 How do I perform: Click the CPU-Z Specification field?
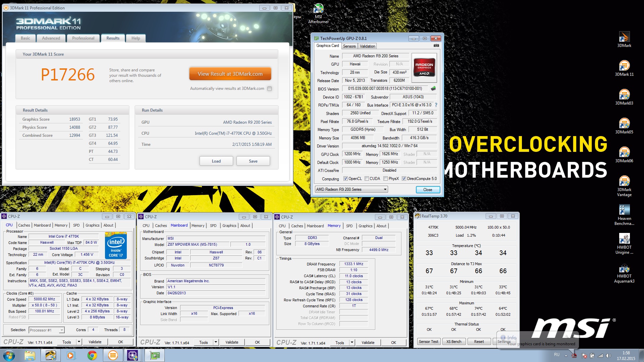(79, 263)
